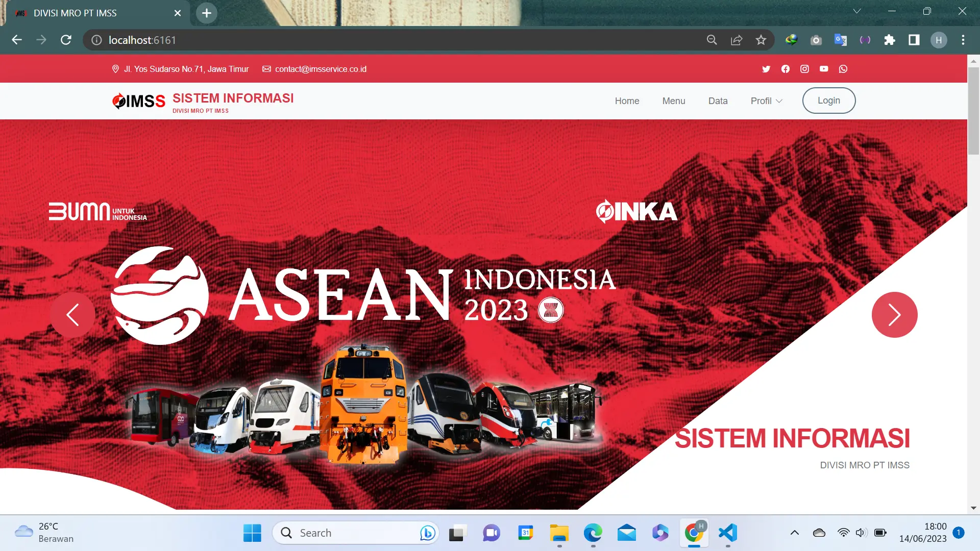Click the SISTEM INFORMASI header title
This screenshot has width=980, height=551.
(233, 98)
